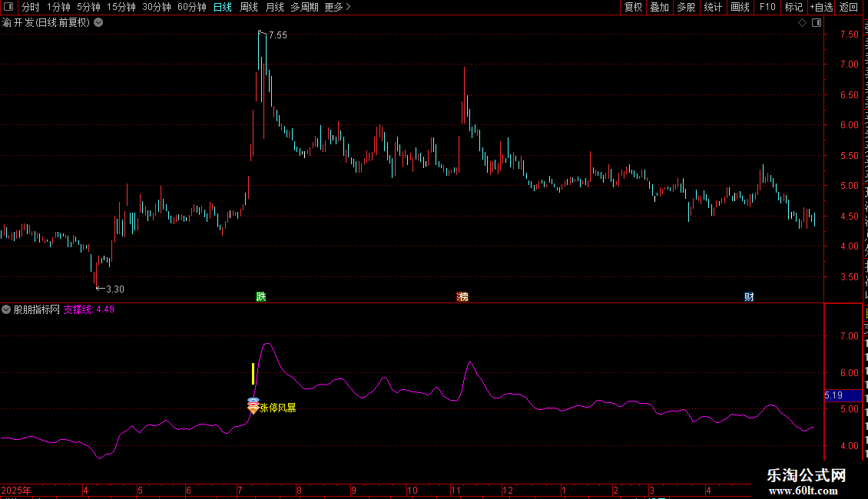Open dropdown next to 渝开发 title
Screen dimensions: 868x499
coord(98,23)
